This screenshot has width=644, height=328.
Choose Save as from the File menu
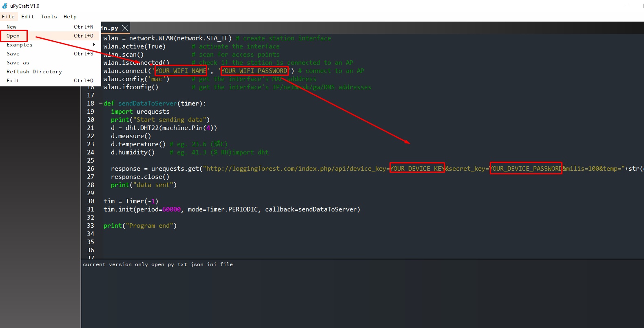[50, 63]
